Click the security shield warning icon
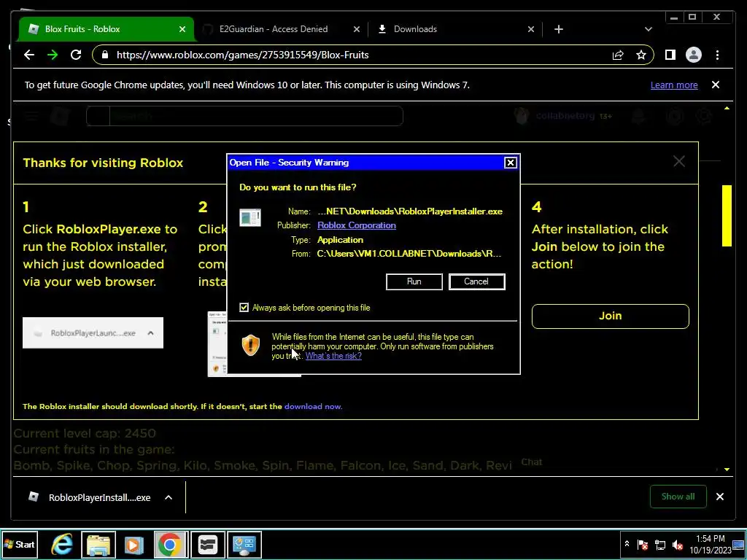This screenshot has width=747, height=560. click(x=251, y=345)
